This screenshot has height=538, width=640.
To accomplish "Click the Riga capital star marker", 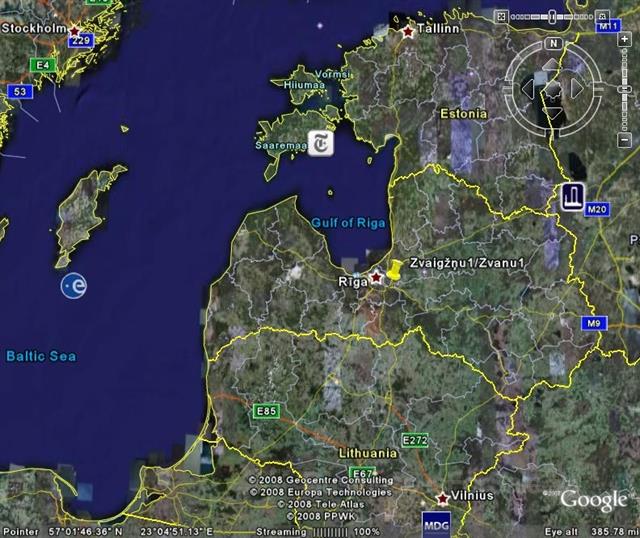I will pos(376,277).
